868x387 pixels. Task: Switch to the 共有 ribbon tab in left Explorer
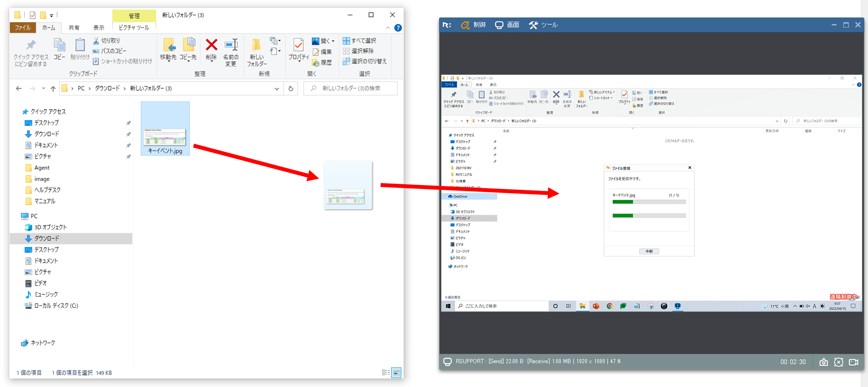tap(74, 28)
